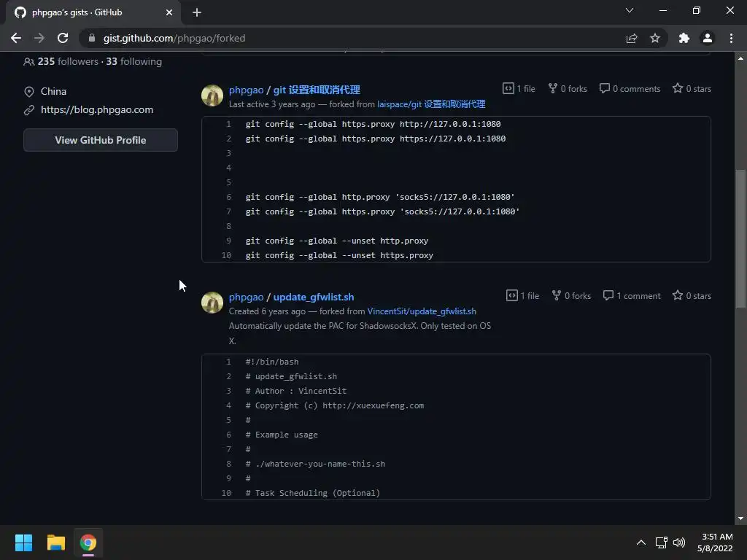747x560 pixels.
Task: Click 0 stars on git proxy gist
Action: click(x=692, y=88)
